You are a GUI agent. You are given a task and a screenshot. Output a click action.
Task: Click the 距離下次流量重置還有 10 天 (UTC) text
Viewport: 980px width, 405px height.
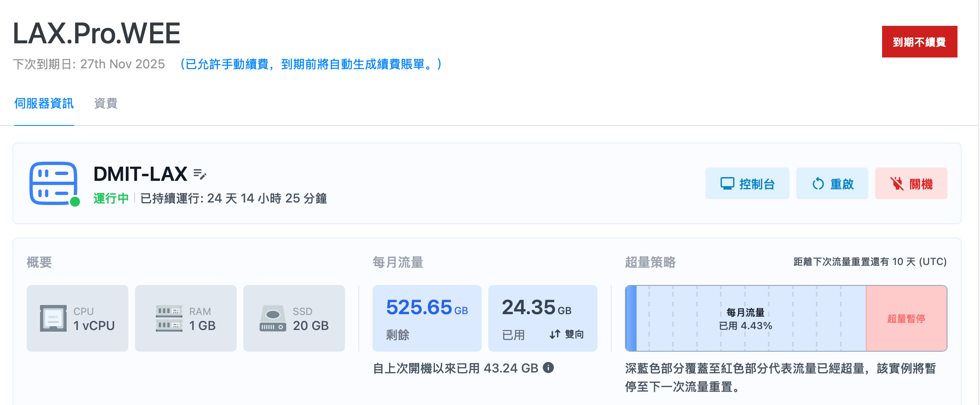pyautogui.click(x=870, y=262)
